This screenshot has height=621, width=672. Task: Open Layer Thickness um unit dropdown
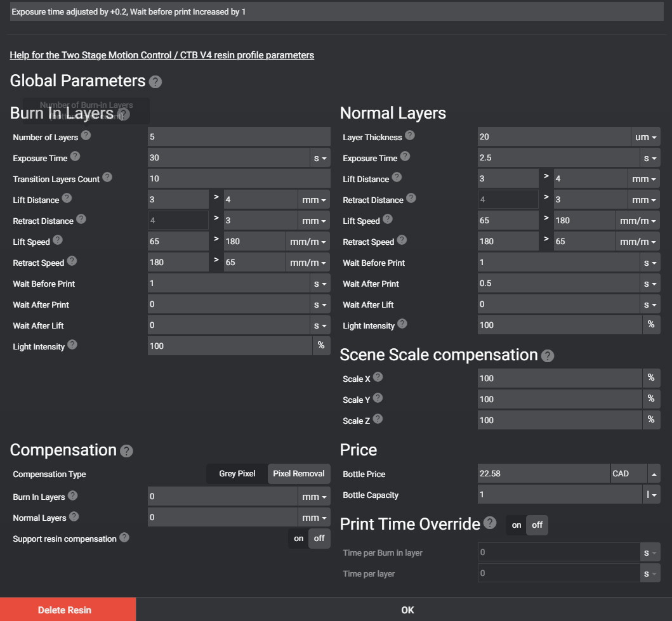(646, 137)
